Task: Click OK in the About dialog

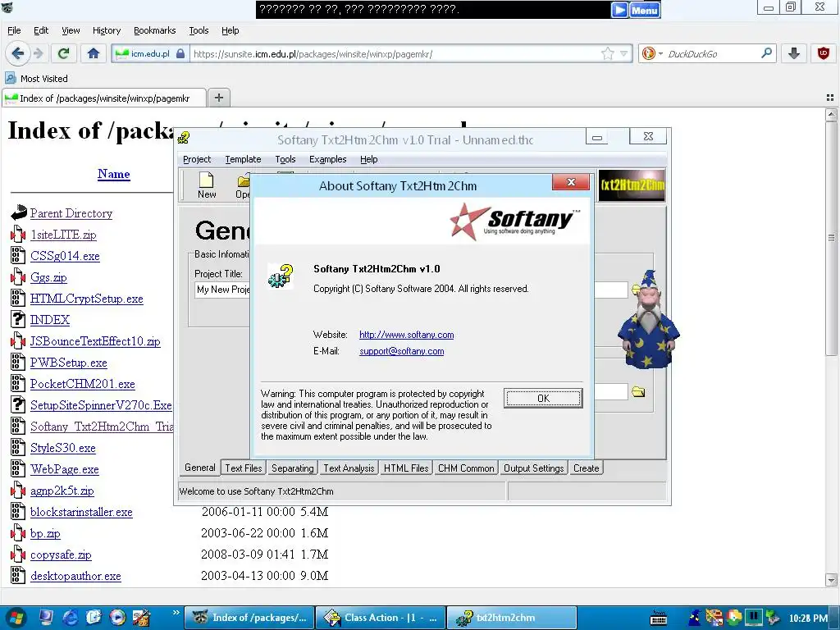Action: 543,398
